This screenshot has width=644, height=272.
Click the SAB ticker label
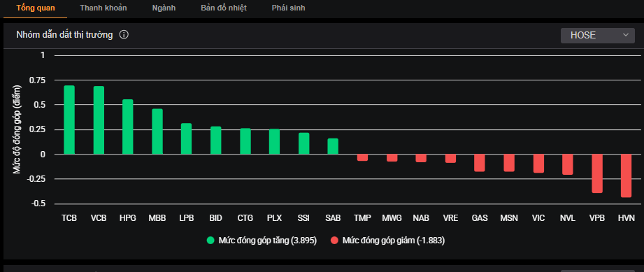(333, 218)
